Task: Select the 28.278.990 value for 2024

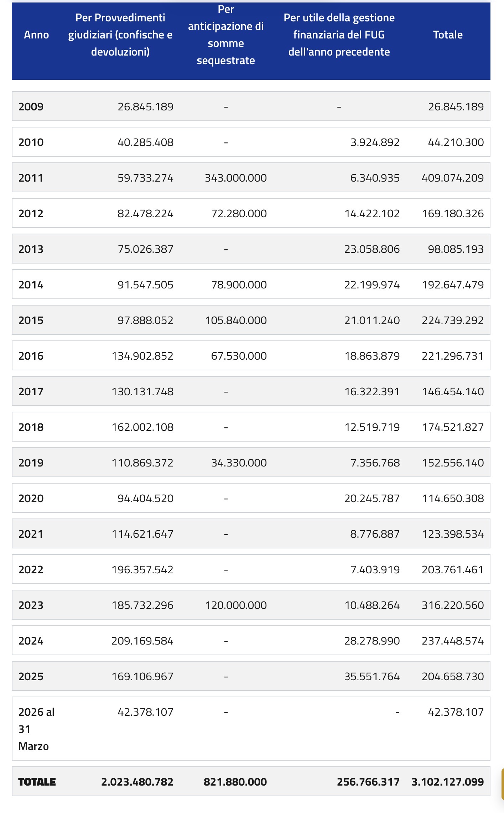Action: pyautogui.click(x=372, y=641)
